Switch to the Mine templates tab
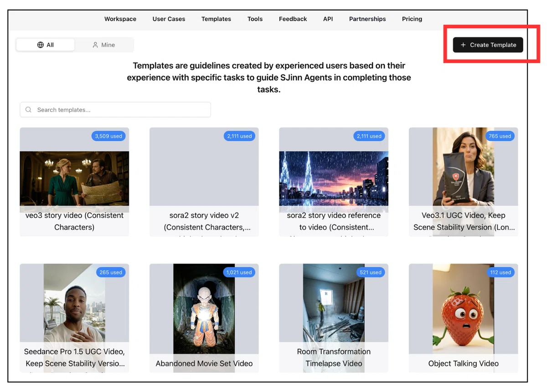Viewport: 547px width, 392px height. click(104, 45)
